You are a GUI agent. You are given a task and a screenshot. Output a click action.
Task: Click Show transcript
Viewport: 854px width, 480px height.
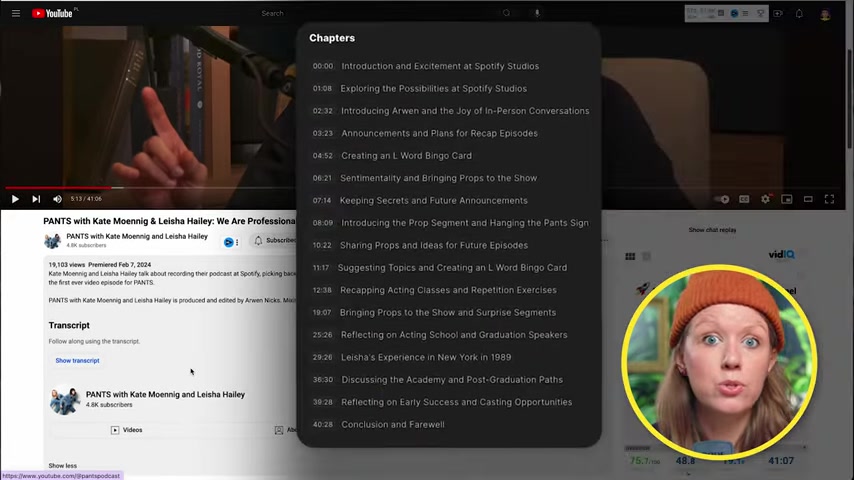[77, 360]
